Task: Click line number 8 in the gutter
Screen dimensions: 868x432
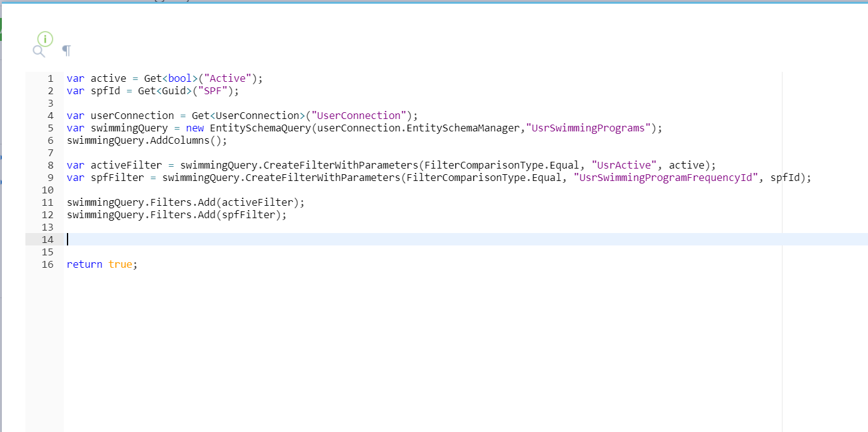Action: click(50, 165)
